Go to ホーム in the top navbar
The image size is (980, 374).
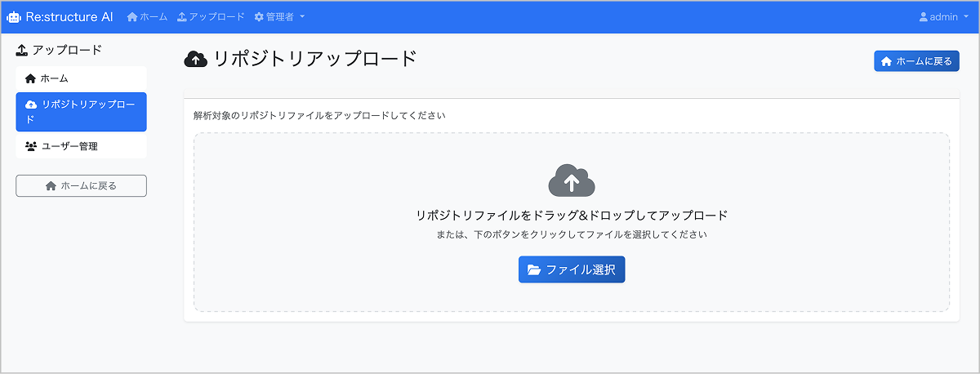coord(147,16)
